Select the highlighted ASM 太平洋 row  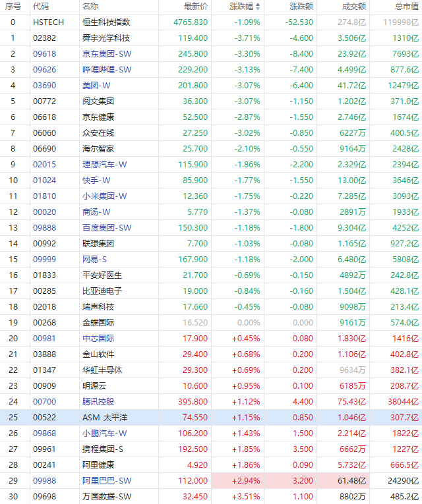(x=211, y=418)
